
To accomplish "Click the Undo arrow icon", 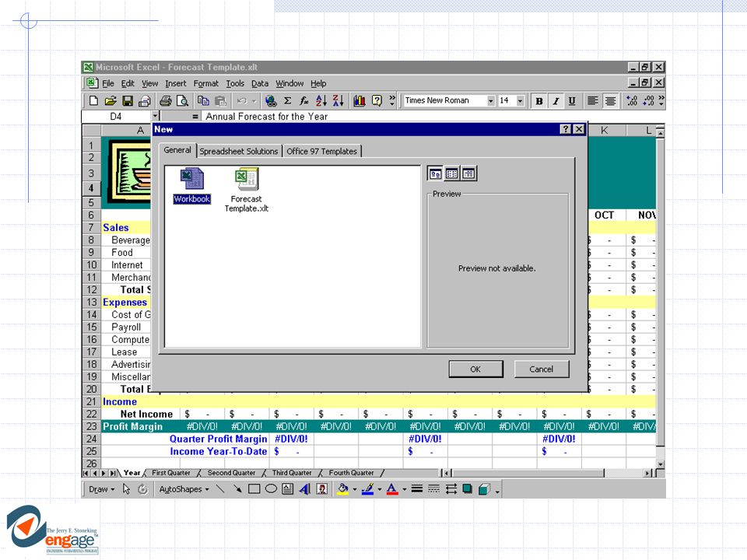I will click(x=242, y=100).
